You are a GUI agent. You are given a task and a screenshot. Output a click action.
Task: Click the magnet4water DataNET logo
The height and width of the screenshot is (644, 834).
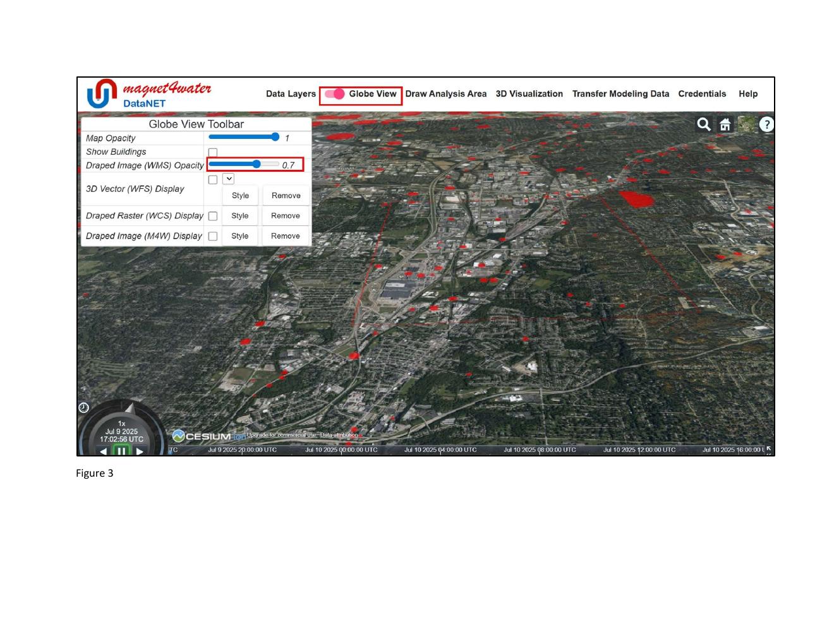149,94
